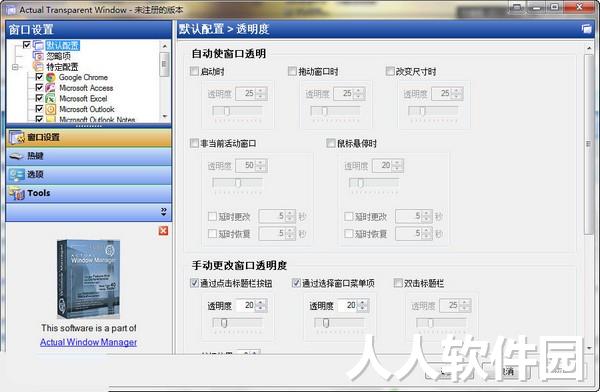
Task: Toggle the Microsoft Excel checkbox
Action: pos(39,98)
